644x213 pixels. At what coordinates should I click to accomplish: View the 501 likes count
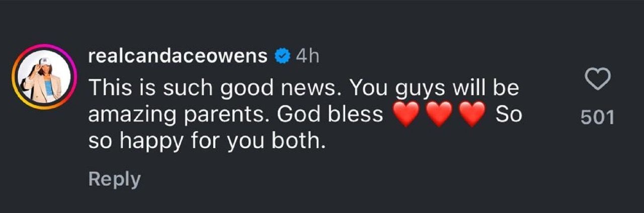597,118
